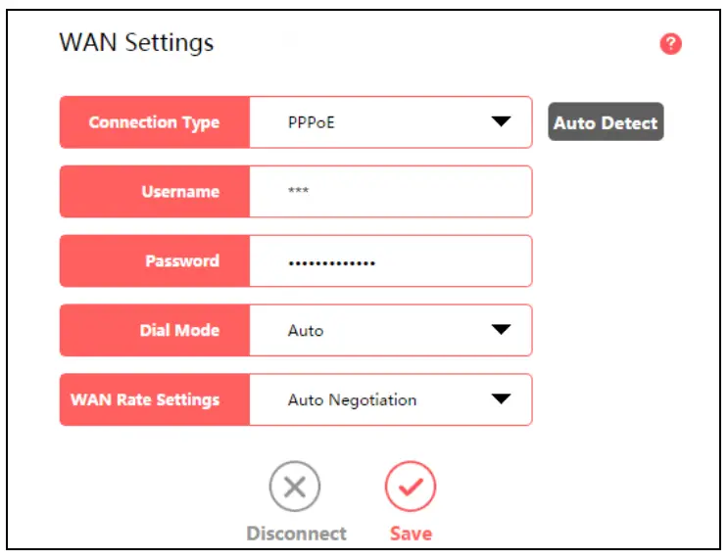The image size is (728, 560).
Task: Select the PPPoE connection type box
Action: point(372,122)
